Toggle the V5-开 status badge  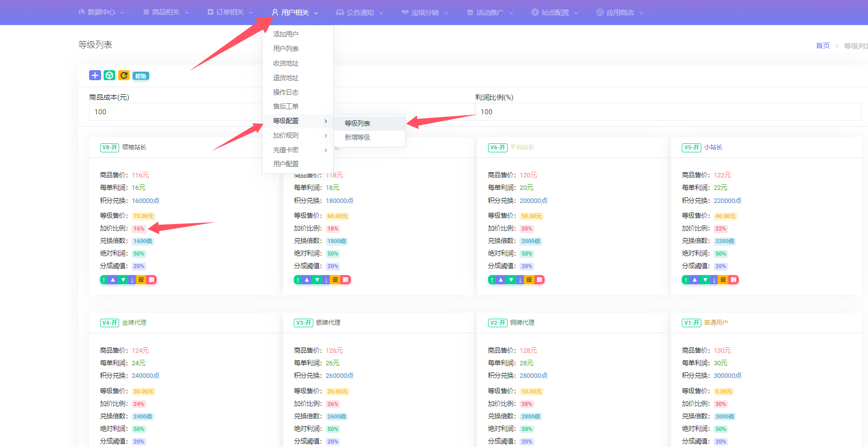click(x=691, y=147)
